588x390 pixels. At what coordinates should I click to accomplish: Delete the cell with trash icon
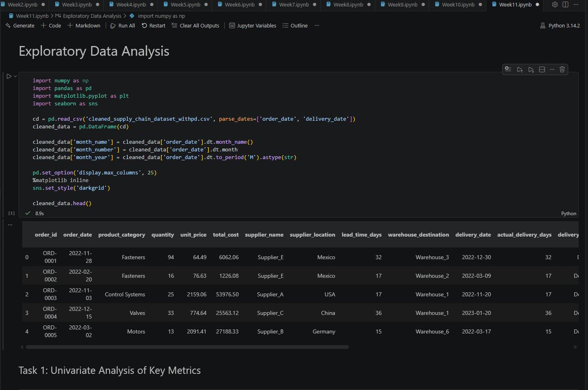tap(563, 70)
